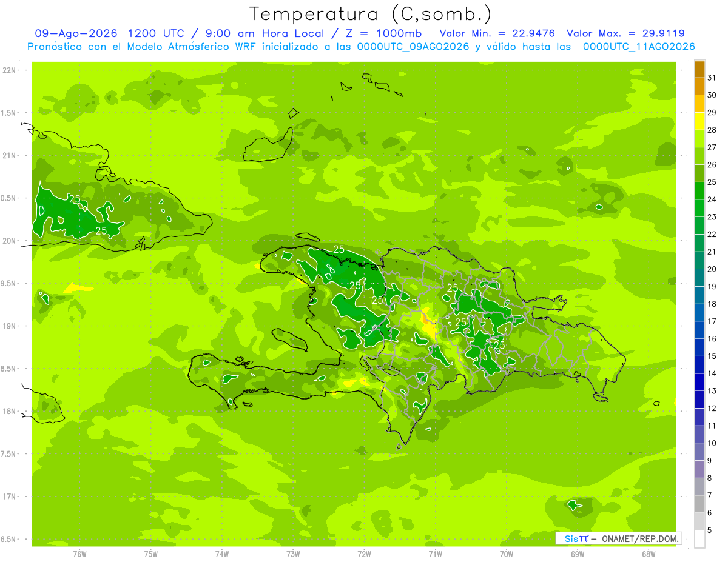Click the '69W' longitude axis label
This screenshot has height=562, width=728.
[x=578, y=554]
